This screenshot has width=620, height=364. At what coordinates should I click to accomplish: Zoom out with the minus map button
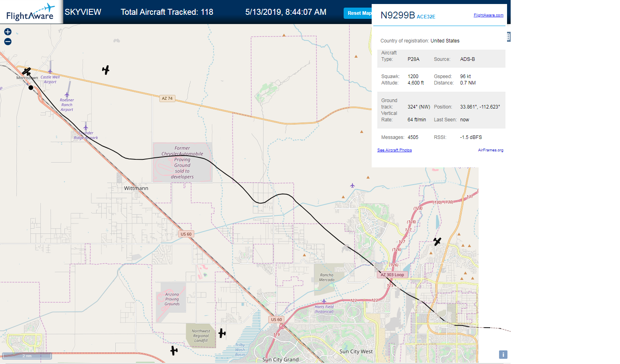(x=8, y=42)
